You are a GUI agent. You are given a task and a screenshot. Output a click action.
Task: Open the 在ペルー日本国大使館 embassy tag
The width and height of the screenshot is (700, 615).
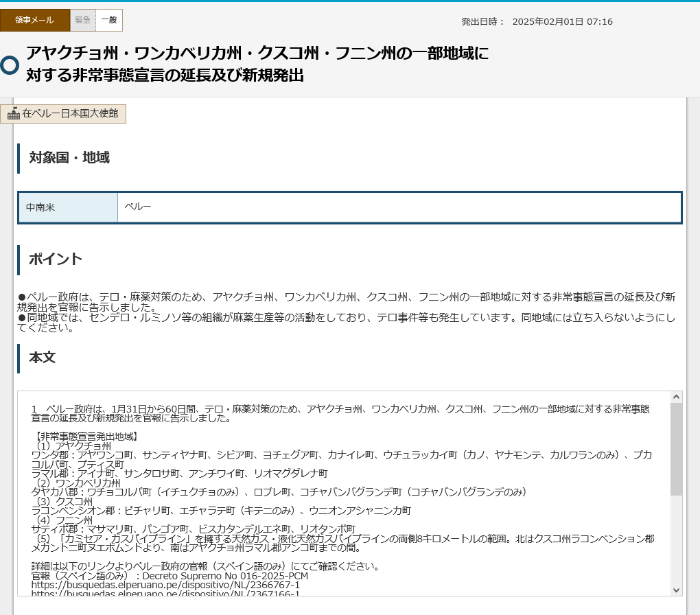63,113
